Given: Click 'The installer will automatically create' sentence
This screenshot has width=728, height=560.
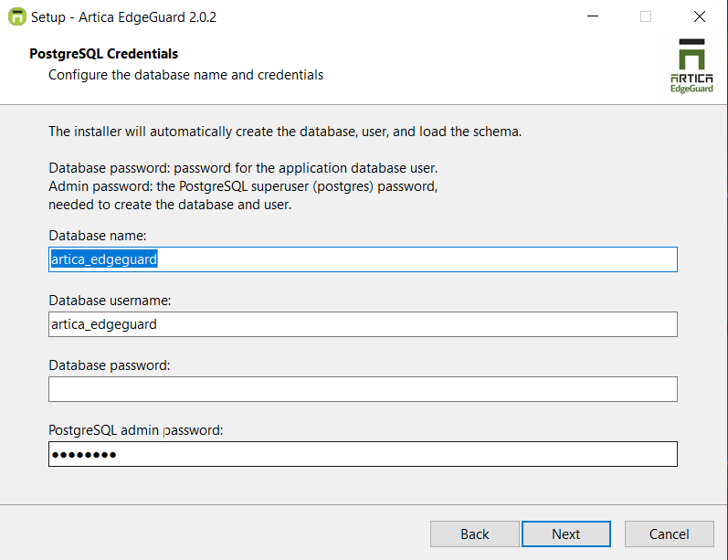Looking at the screenshot, I should point(285,132).
